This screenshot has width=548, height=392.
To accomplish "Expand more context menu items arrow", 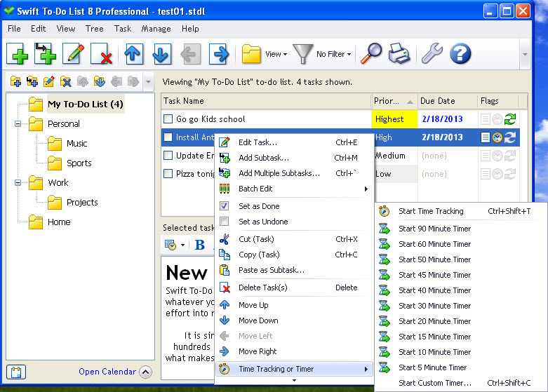I will pyautogui.click(x=294, y=381).
